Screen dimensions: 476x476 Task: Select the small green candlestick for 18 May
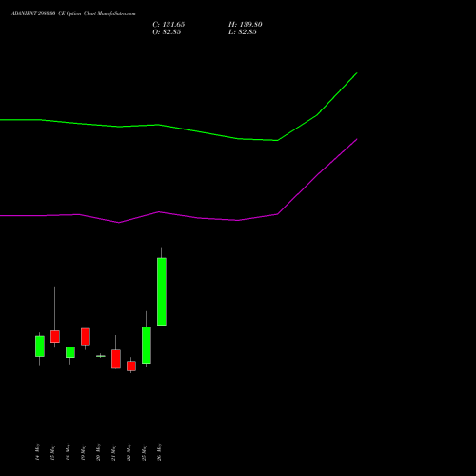(x=70, y=352)
